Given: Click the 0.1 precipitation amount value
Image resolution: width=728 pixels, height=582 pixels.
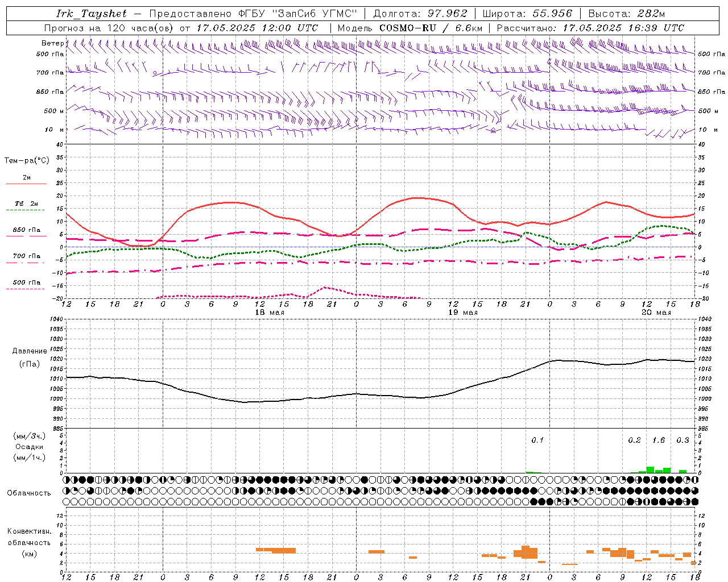Looking at the screenshot, I should (537, 440).
